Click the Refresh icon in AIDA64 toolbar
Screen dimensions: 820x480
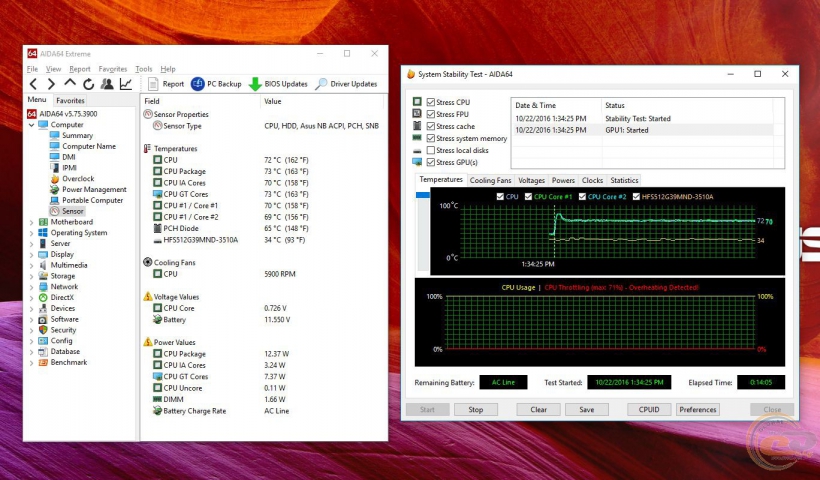88,84
